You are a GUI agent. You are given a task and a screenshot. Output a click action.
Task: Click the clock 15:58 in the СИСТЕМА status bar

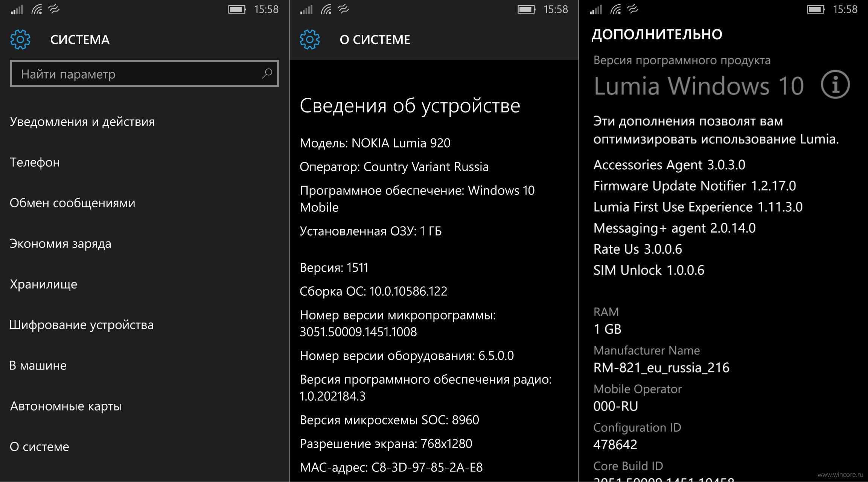point(266,9)
